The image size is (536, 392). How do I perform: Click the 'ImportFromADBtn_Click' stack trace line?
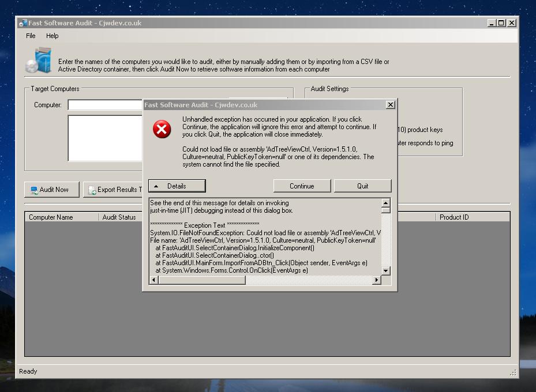[261, 263]
